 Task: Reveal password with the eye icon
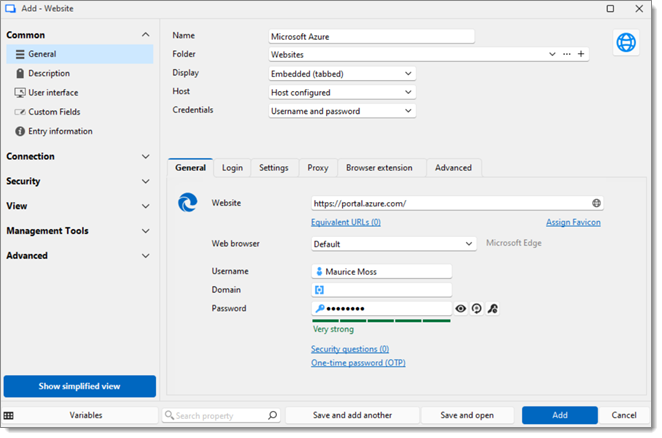(x=461, y=309)
